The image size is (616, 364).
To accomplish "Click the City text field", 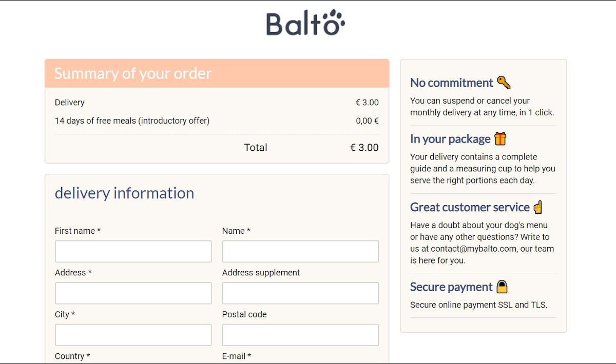I will tap(133, 335).
